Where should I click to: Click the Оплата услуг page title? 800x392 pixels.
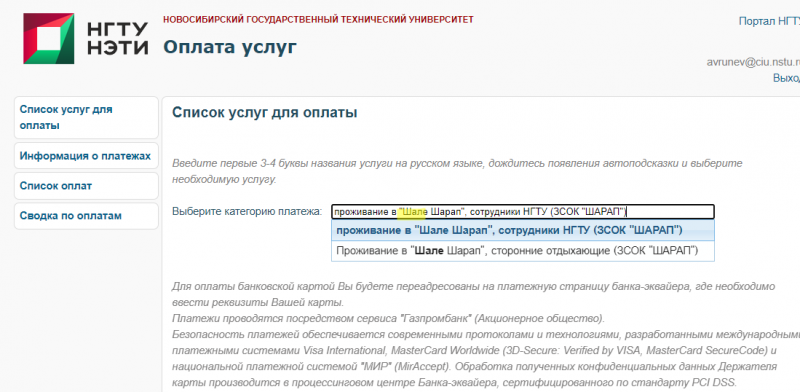pyautogui.click(x=230, y=47)
